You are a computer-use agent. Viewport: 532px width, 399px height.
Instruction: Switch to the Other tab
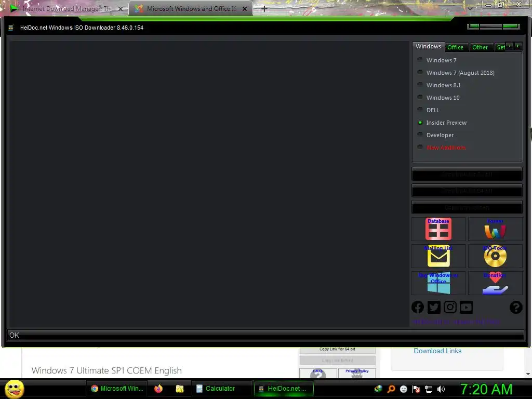pyautogui.click(x=480, y=47)
